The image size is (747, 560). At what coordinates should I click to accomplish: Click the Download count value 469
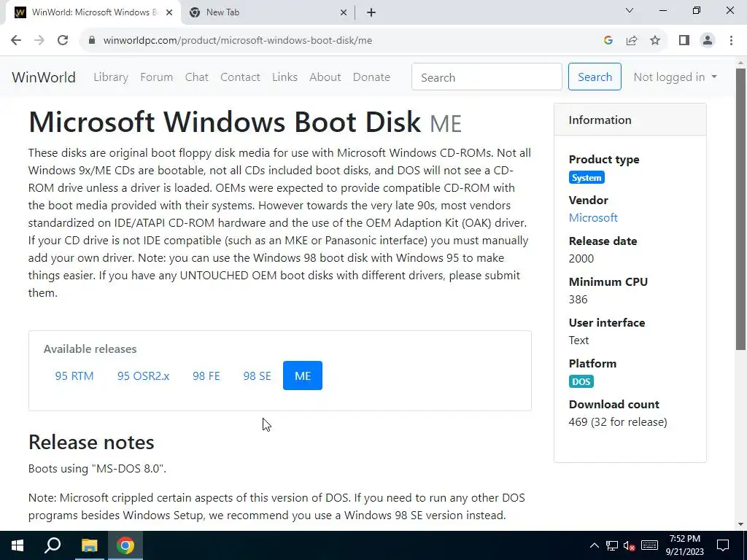[x=578, y=422]
